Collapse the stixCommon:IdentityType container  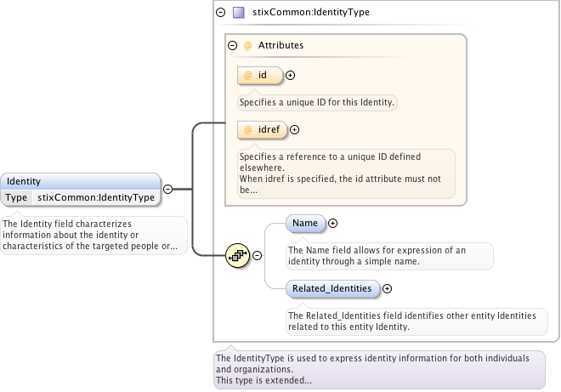point(221,13)
